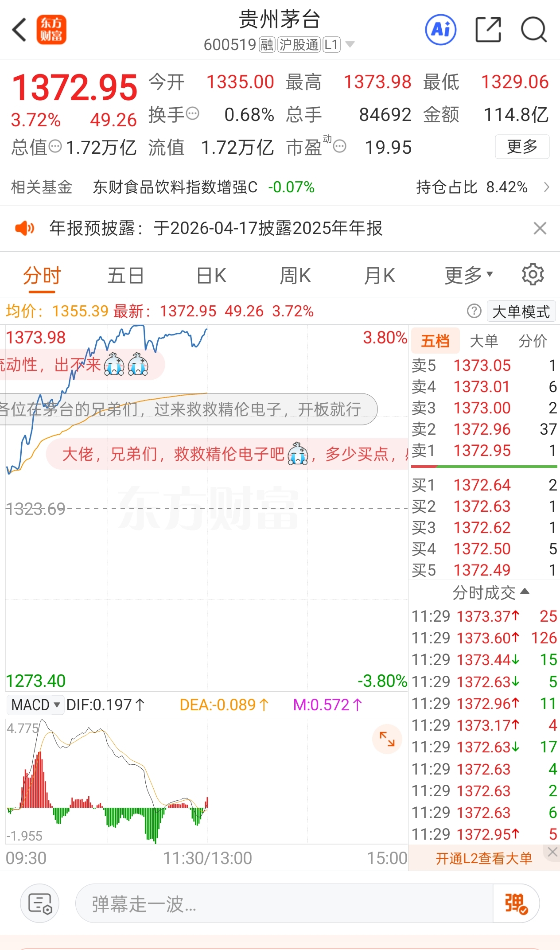560x950 pixels.
Task: Tap 买2 price 1372.63 row
Action: [x=484, y=506]
